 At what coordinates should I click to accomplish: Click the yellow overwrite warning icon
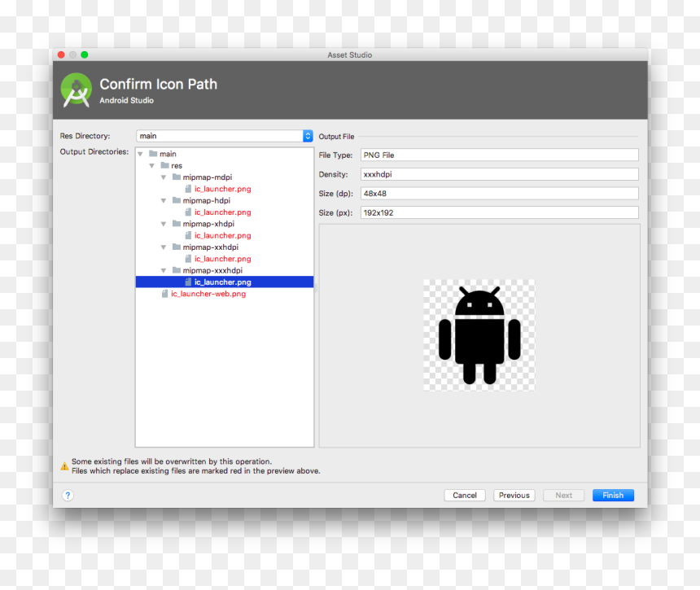point(65,466)
